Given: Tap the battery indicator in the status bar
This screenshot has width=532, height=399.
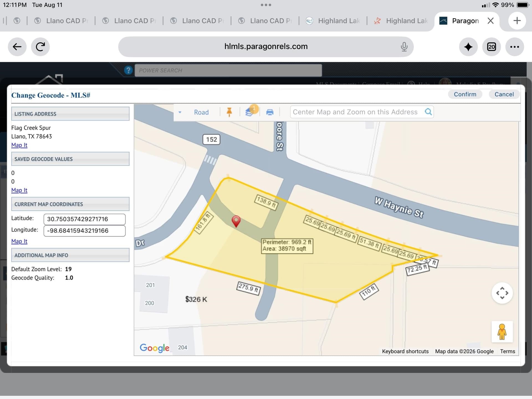Looking at the screenshot, I should (x=523, y=5).
